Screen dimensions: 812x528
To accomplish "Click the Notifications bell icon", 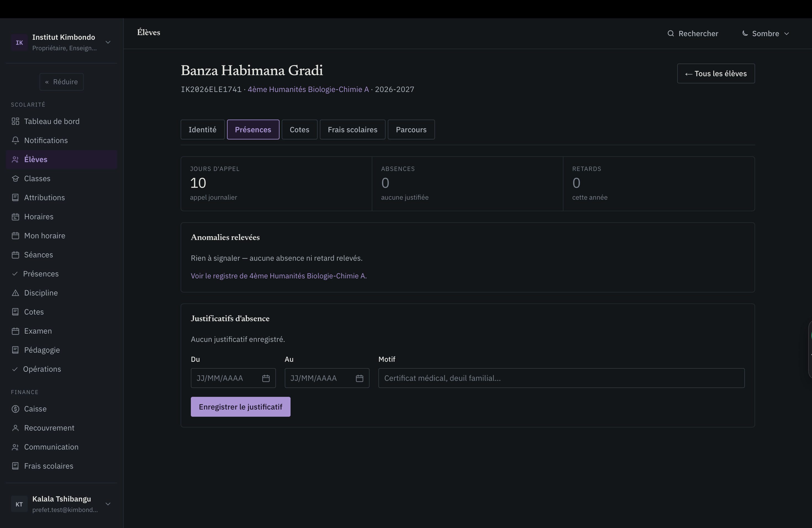I will click(x=15, y=141).
